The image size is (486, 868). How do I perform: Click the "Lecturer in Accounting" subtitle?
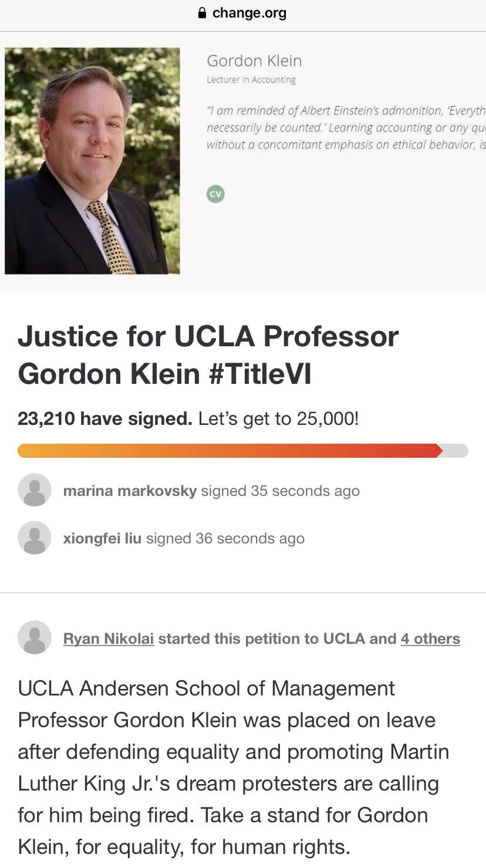click(251, 80)
